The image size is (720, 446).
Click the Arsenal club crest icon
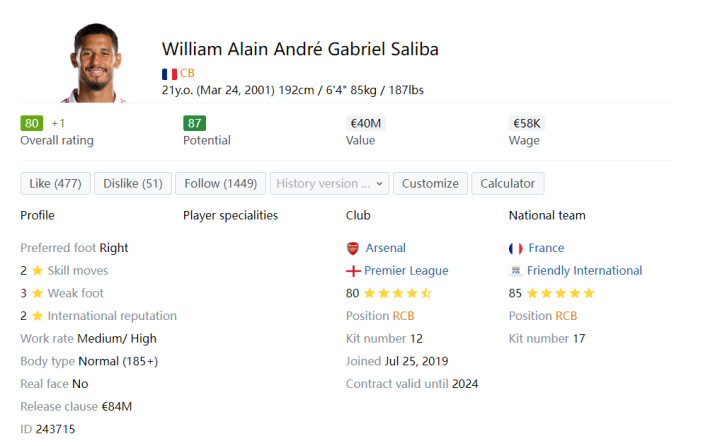tap(353, 248)
